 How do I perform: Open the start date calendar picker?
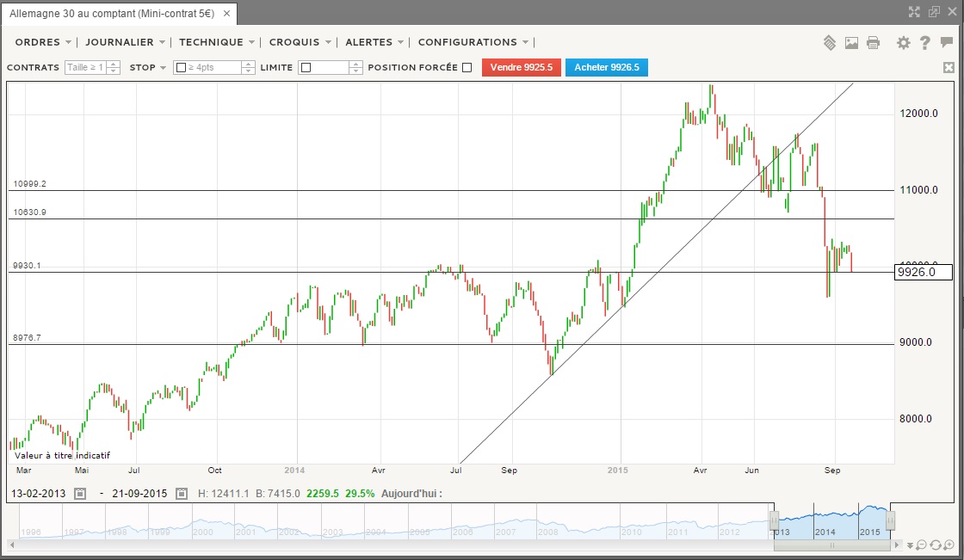pyautogui.click(x=80, y=494)
